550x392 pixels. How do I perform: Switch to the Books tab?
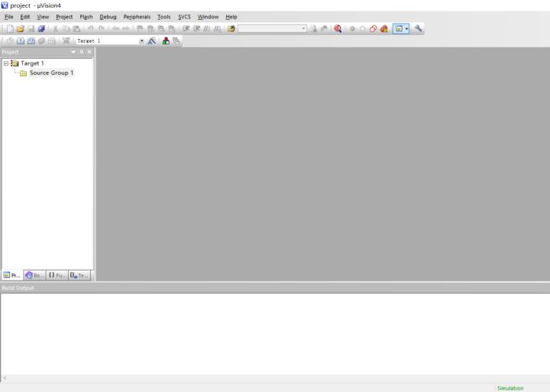(x=34, y=275)
